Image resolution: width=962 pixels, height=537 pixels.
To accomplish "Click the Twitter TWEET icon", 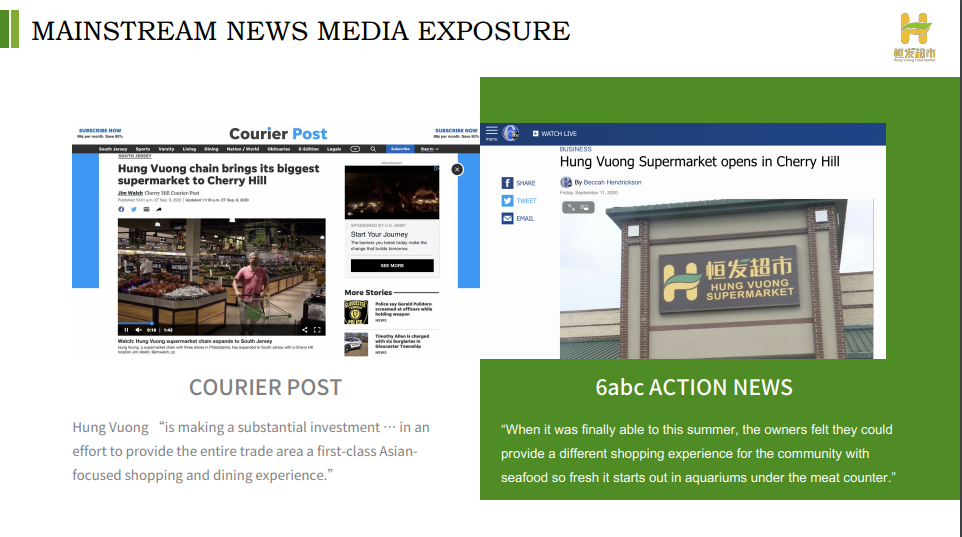I will pos(507,201).
